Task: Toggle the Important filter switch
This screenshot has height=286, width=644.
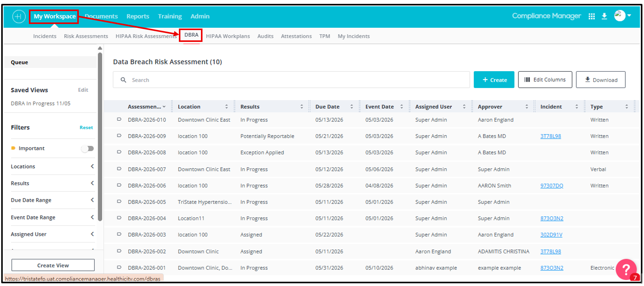Action: coord(88,149)
